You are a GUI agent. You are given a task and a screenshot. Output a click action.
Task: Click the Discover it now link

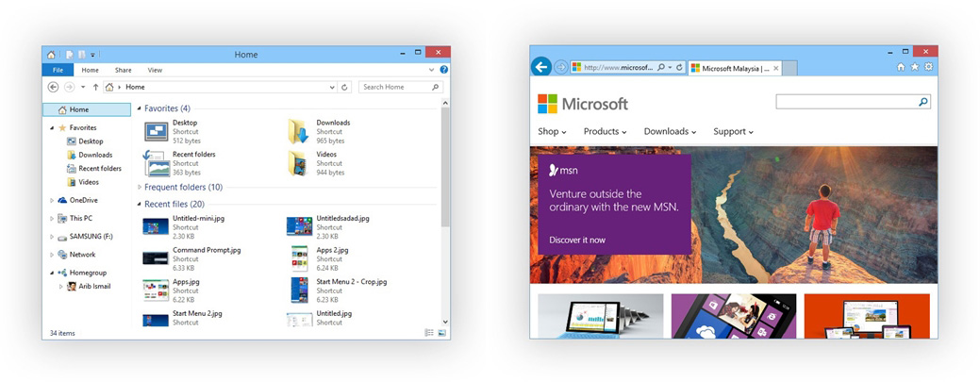(x=577, y=241)
